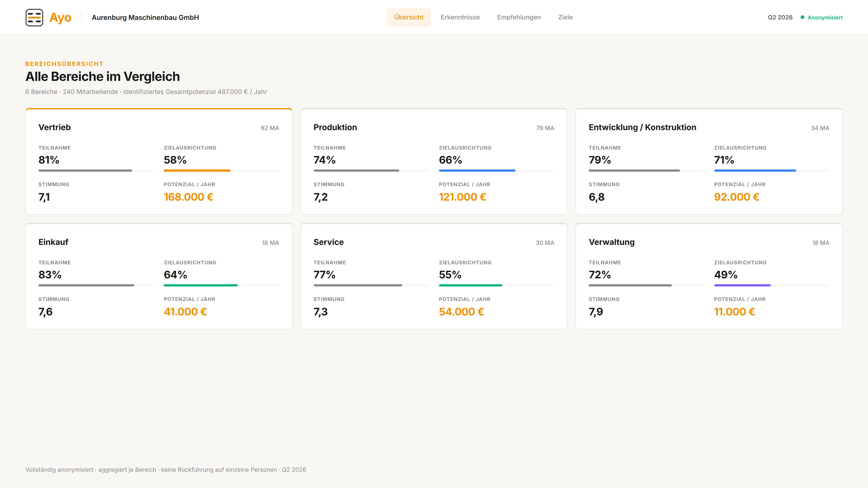The image size is (868, 488).
Task: Click Service Stimmung value 7,3
Action: [x=321, y=312]
